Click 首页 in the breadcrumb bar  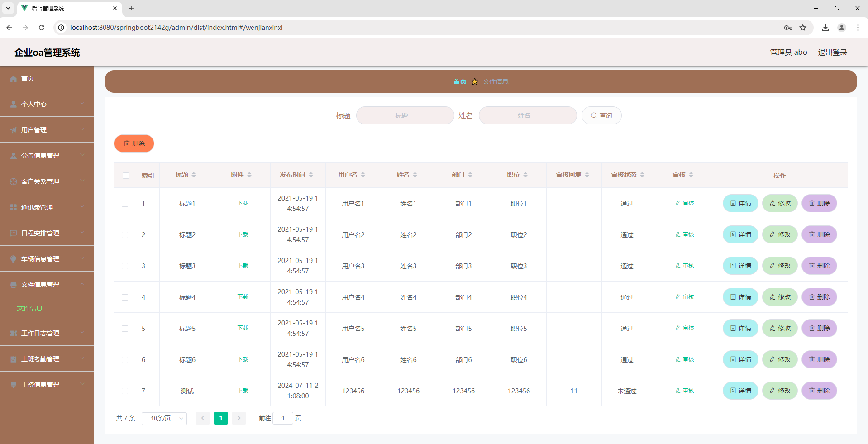click(x=459, y=81)
